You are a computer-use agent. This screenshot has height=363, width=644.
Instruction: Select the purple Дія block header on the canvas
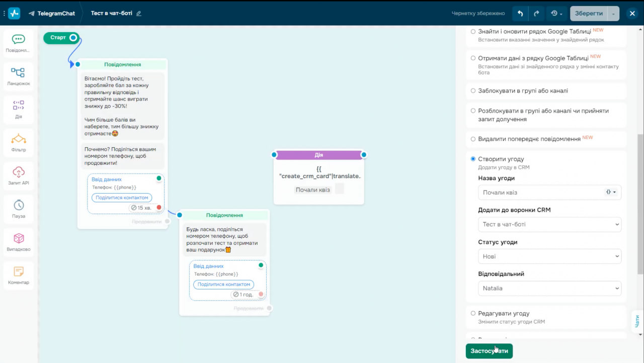[x=319, y=155]
